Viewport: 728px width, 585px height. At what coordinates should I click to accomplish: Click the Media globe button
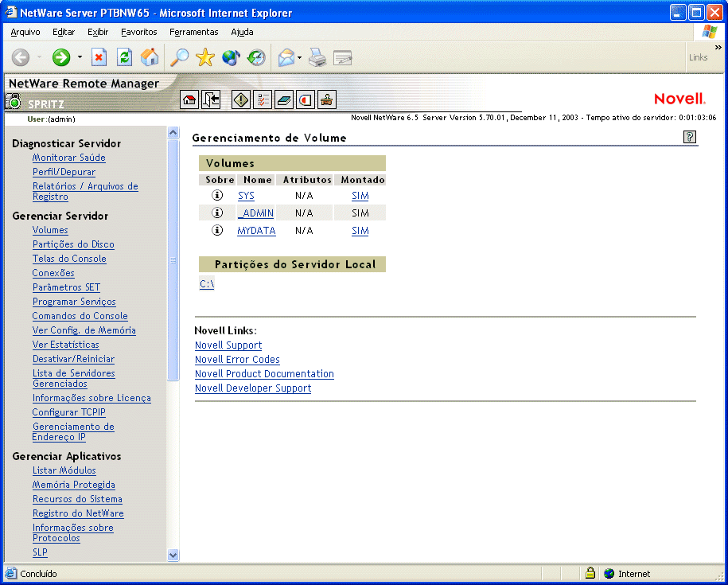(x=231, y=57)
